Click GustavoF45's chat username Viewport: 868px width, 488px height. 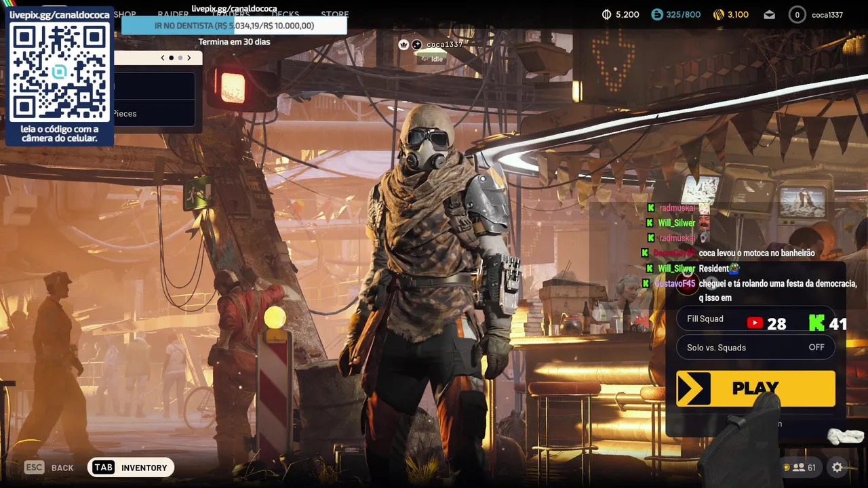[x=675, y=283]
